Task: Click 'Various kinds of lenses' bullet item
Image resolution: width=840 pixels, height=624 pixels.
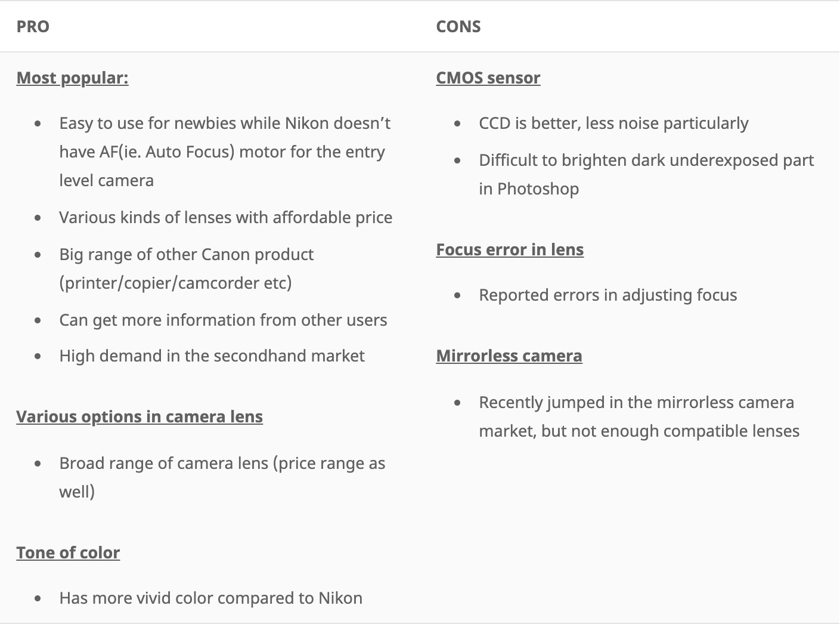Action: pos(226,218)
